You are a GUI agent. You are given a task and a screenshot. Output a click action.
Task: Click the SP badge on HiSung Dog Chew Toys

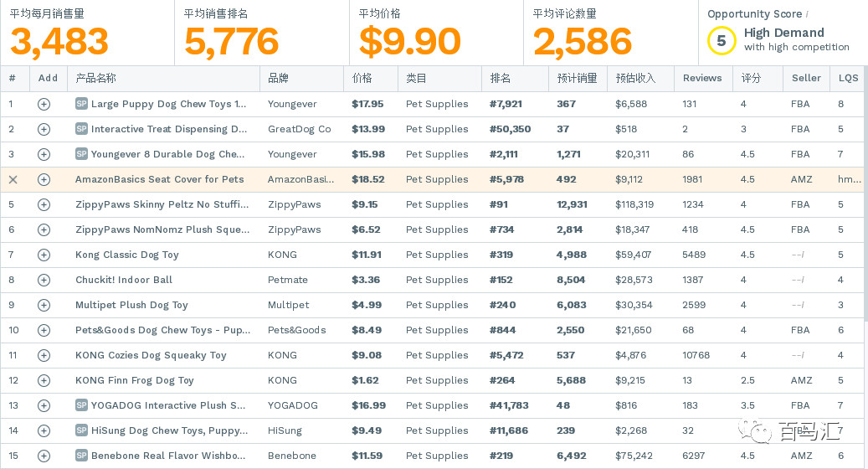click(81, 430)
